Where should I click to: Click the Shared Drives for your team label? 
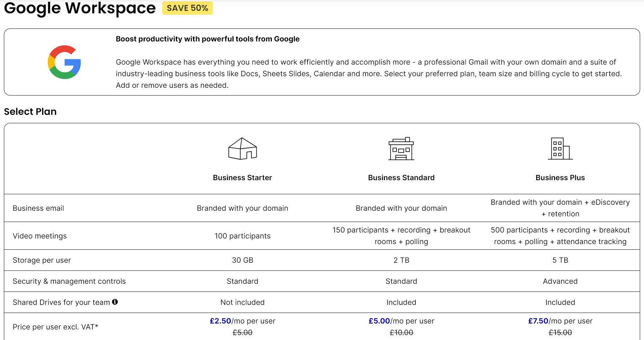pyautogui.click(x=61, y=302)
